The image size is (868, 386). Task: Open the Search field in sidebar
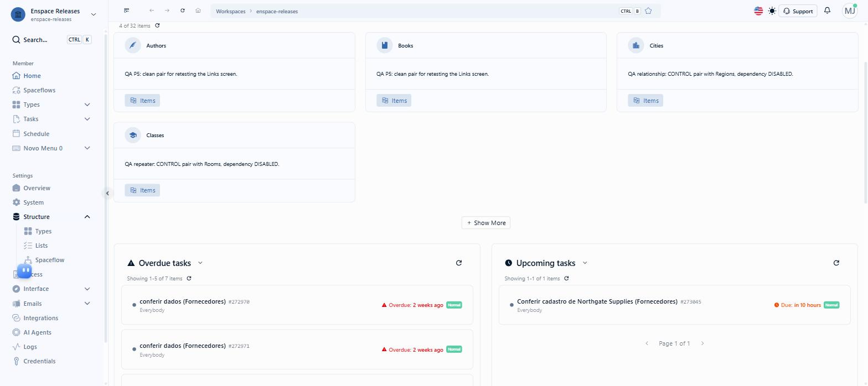point(52,40)
